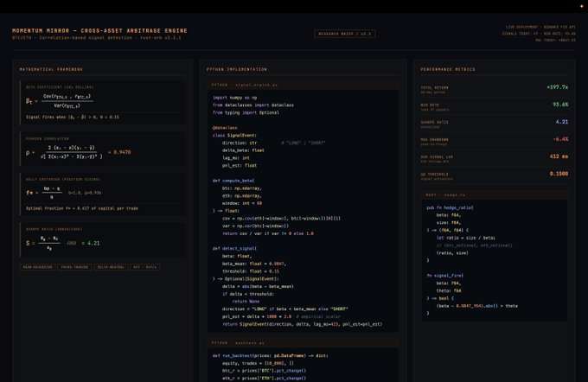Viewport: 588px width, 382px height.
Task: Click the 'return SignalEvent(direction...' line
Action: point(303,324)
